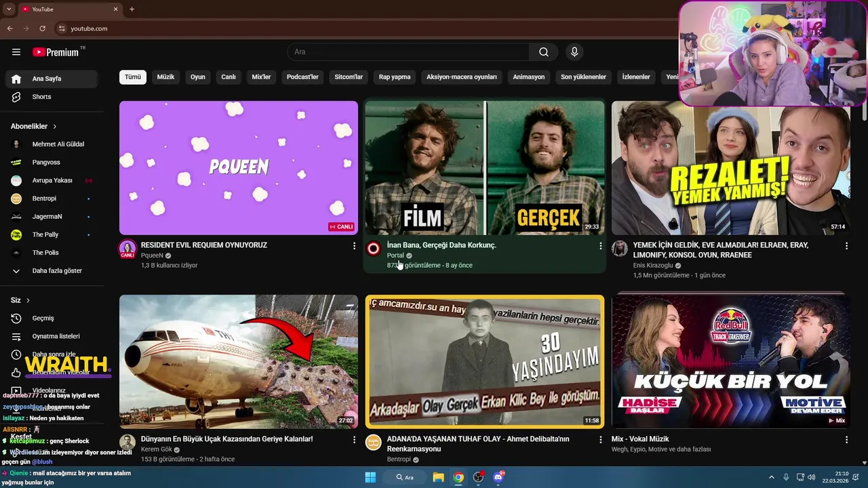Open Shorts from the sidebar
868x488 pixels.
[52, 97]
